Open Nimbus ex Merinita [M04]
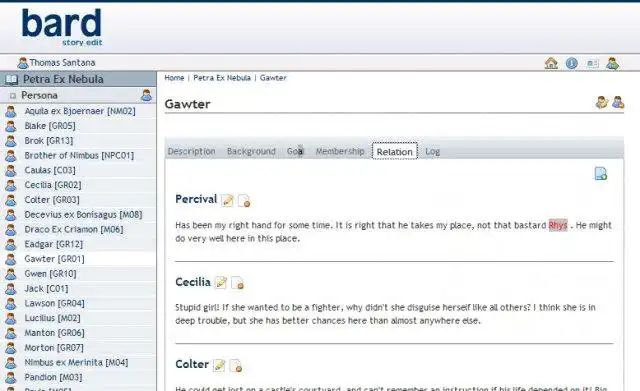The height and width of the screenshot is (391, 640). coord(76,362)
